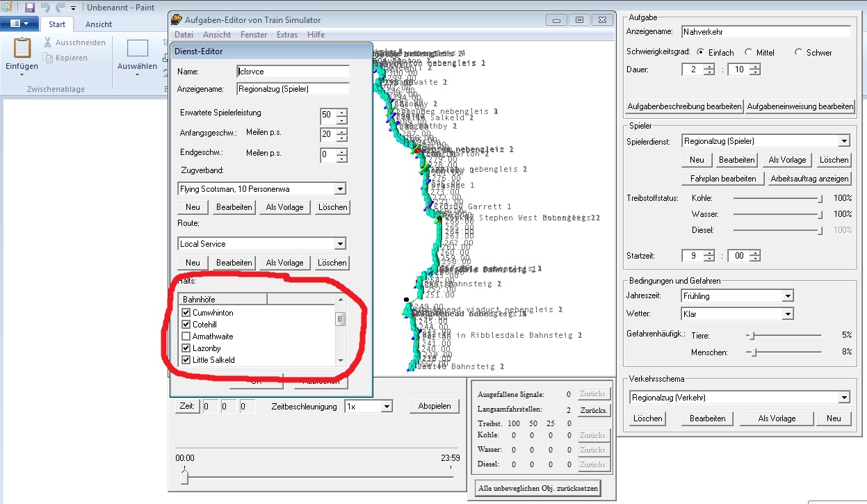
Task: Open the Extras menu in Aufgaben-Editor
Action: click(286, 35)
